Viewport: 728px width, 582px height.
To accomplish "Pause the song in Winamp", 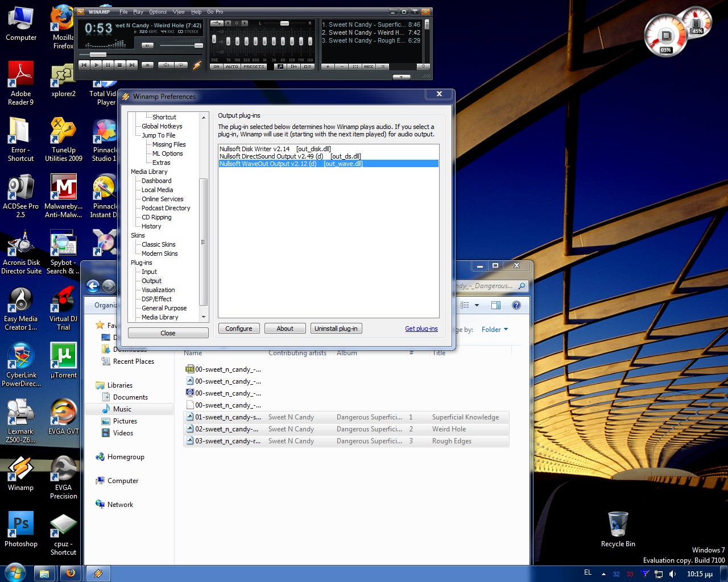I will point(108,65).
